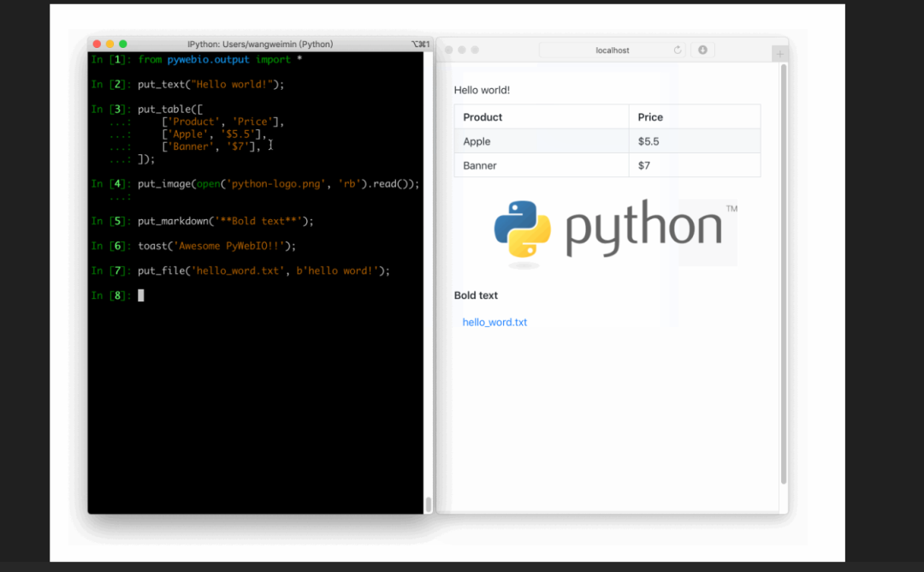Click the browser page vertical scrollbar
This screenshot has height=572, width=924.
pyautogui.click(x=783, y=274)
